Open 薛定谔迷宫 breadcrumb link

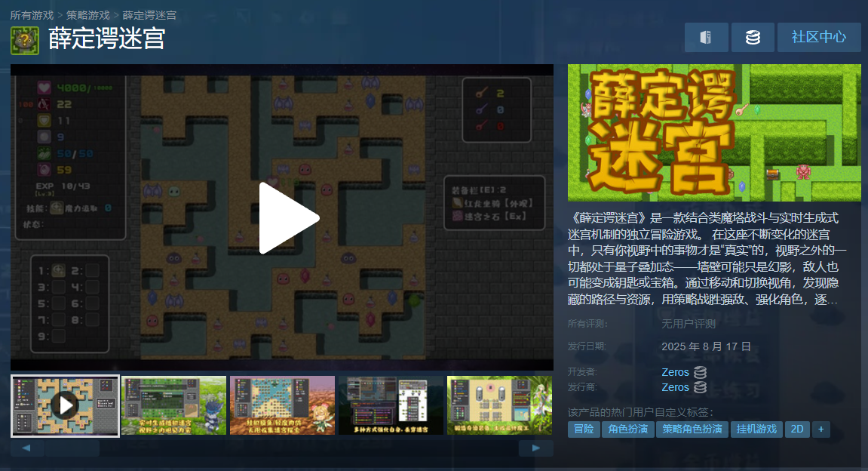coord(149,15)
